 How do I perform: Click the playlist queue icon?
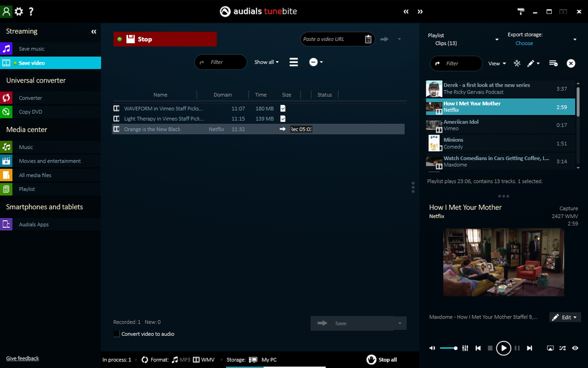pos(553,63)
